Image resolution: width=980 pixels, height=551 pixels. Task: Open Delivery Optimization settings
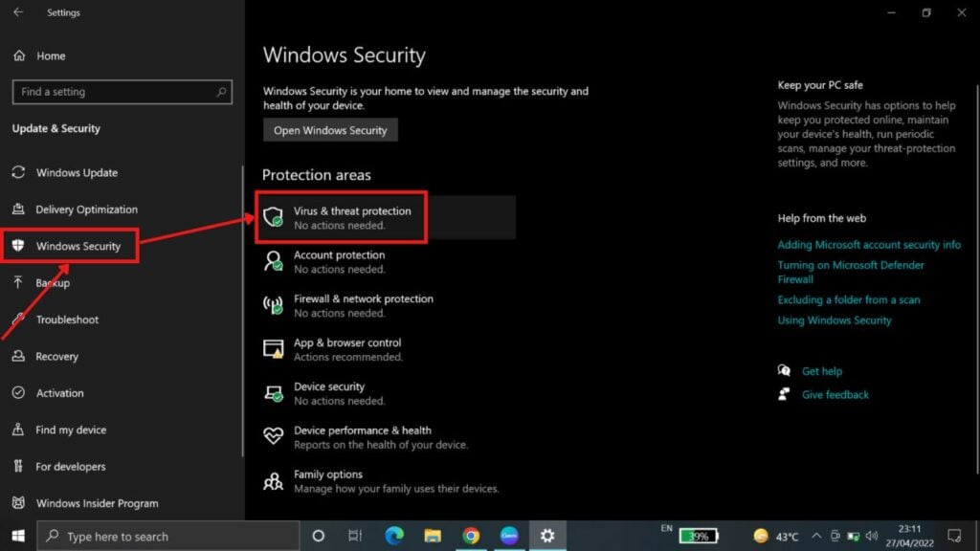click(86, 209)
